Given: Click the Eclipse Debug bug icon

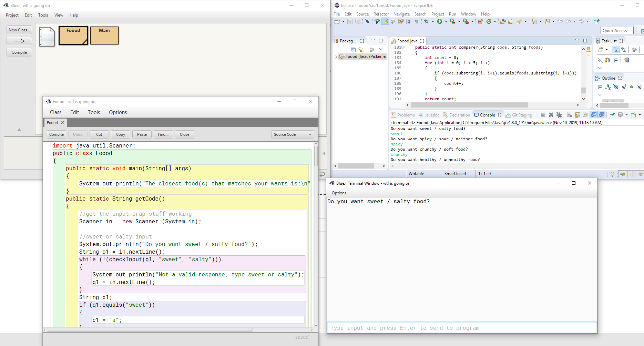Looking at the screenshot, I should (x=427, y=21).
